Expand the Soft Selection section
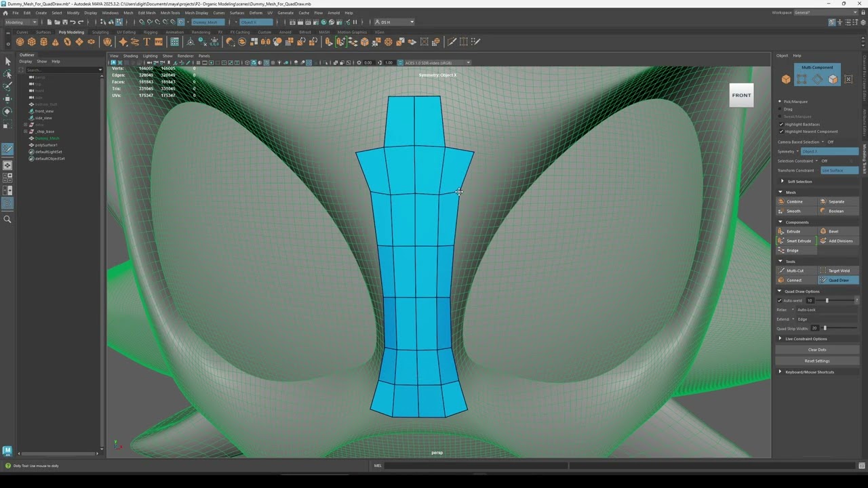The image size is (868, 488). [783, 182]
